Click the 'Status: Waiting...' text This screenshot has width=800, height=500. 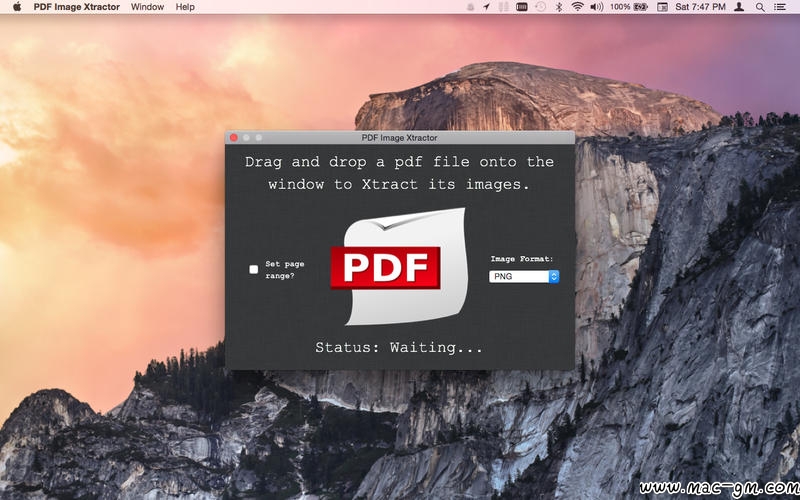pos(398,348)
